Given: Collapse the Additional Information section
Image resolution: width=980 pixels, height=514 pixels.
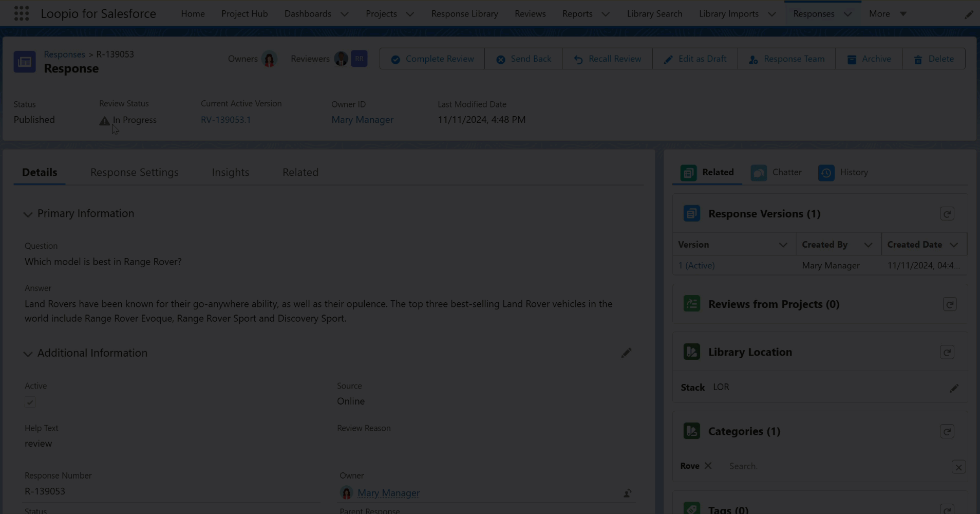Looking at the screenshot, I should 28,354.
